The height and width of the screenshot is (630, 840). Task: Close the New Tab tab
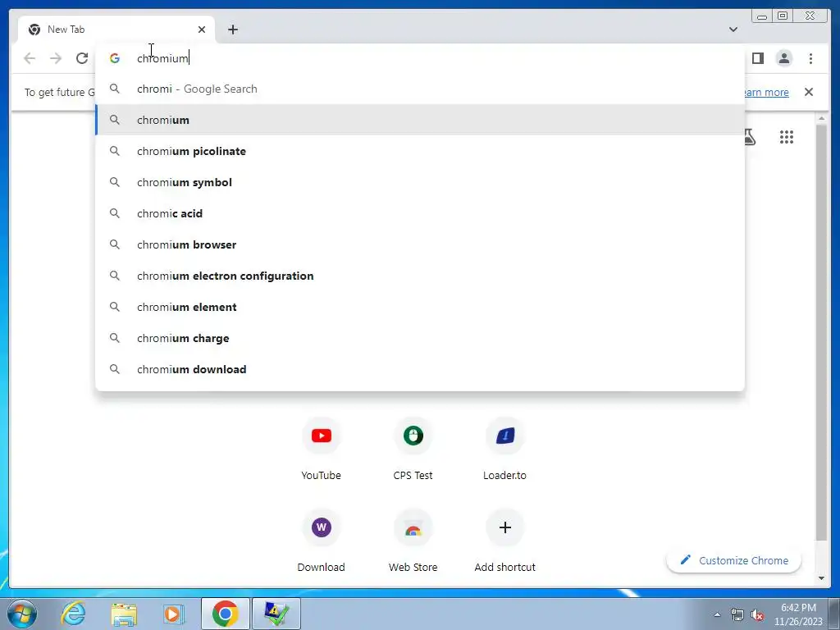[x=202, y=30]
